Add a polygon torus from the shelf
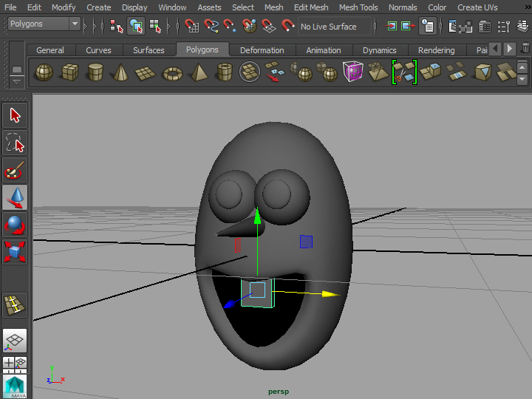This screenshot has width=532, height=399. coord(173,72)
